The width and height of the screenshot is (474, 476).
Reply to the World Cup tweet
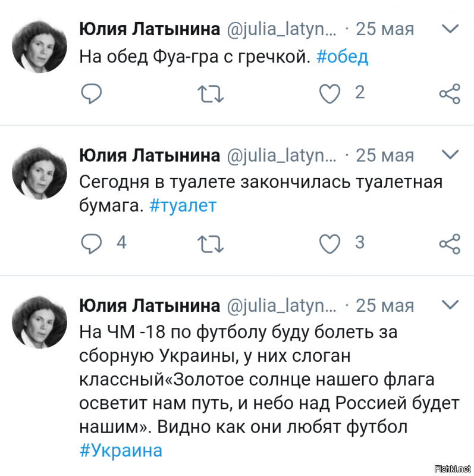(x=91, y=473)
